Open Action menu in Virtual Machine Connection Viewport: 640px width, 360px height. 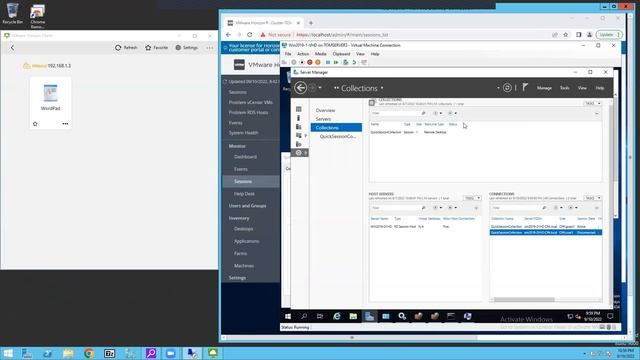tap(303, 54)
